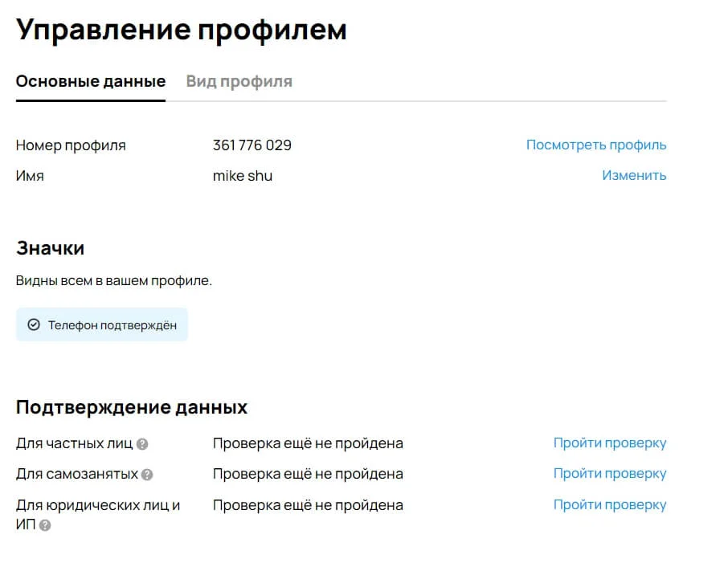Click the "Видны всем в вашем профиле" description
Screen dimensions: 728x563
[x=114, y=281]
